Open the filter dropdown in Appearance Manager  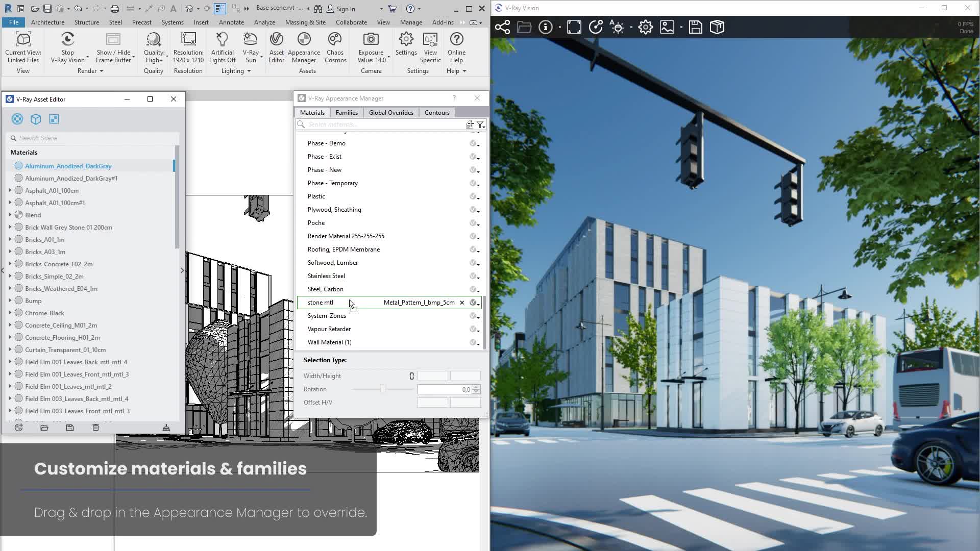(481, 124)
